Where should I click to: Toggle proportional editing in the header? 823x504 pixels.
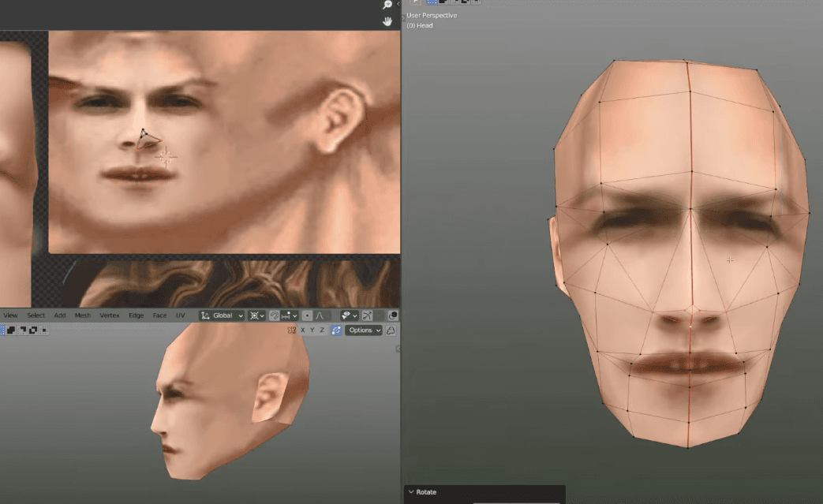click(307, 315)
